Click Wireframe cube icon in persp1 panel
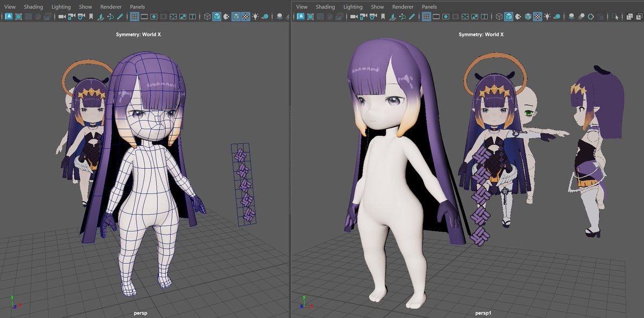The image size is (644, 318). coord(499,17)
